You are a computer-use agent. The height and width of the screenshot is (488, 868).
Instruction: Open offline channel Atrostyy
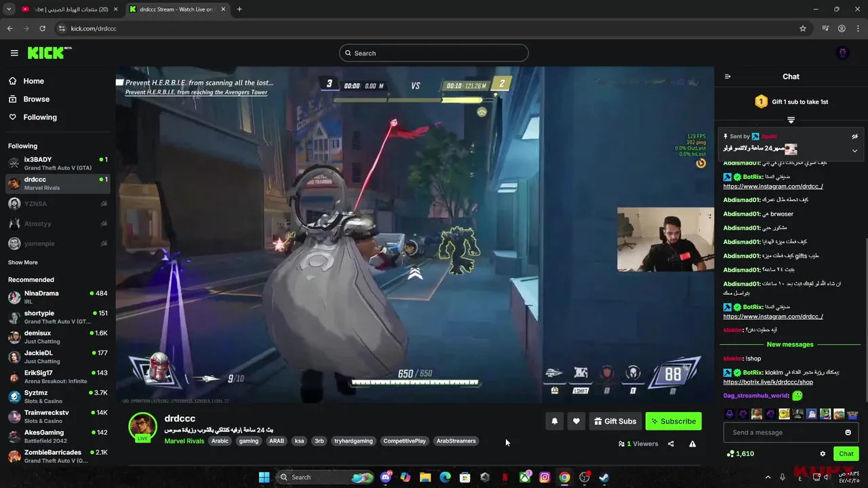pos(58,224)
